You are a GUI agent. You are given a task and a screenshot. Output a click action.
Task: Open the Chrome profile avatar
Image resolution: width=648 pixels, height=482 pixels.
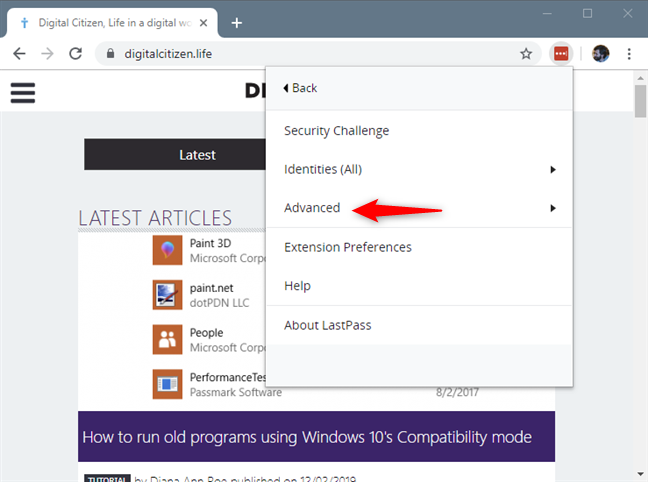(x=600, y=54)
